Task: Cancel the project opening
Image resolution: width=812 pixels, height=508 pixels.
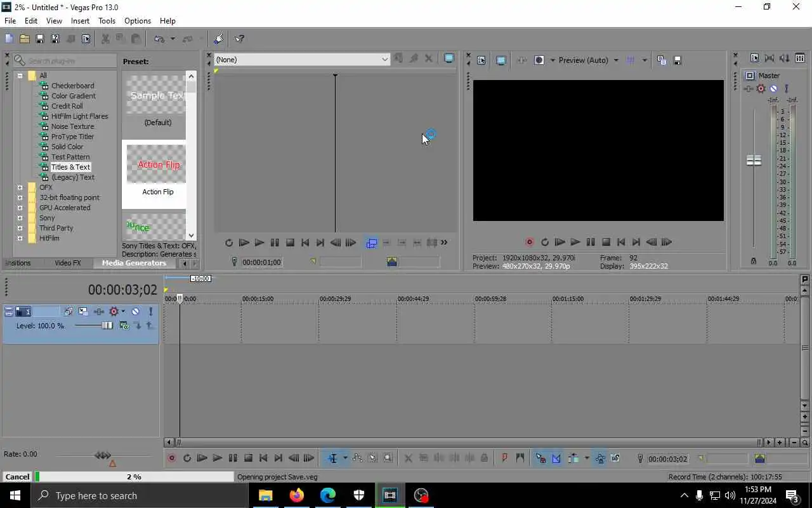Action: pyautogui.click(x=17, y=477)
